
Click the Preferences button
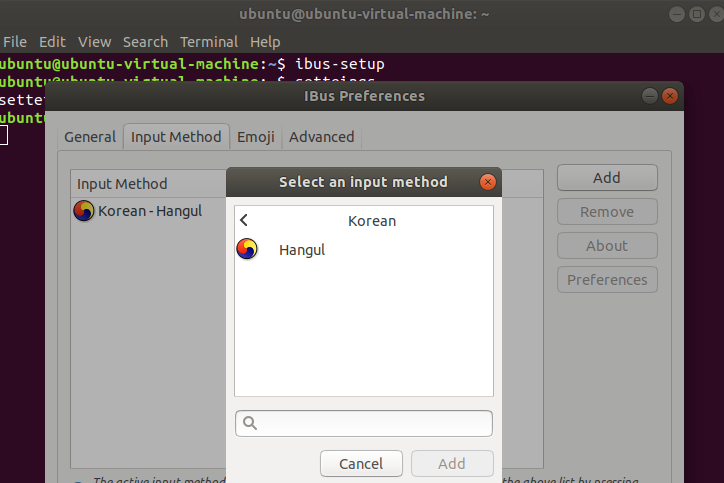607,280
